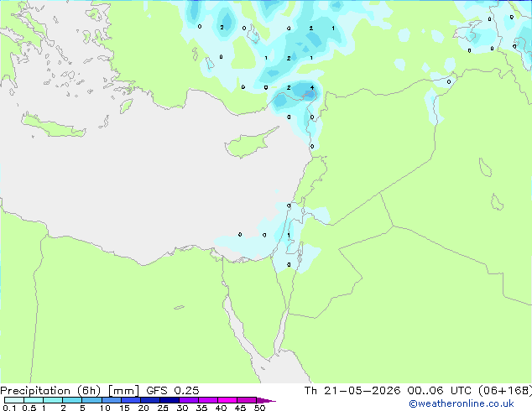Click the legend label '15'
Image resolution: width=532 pixels, height=411 pixels.
(124, 408)
